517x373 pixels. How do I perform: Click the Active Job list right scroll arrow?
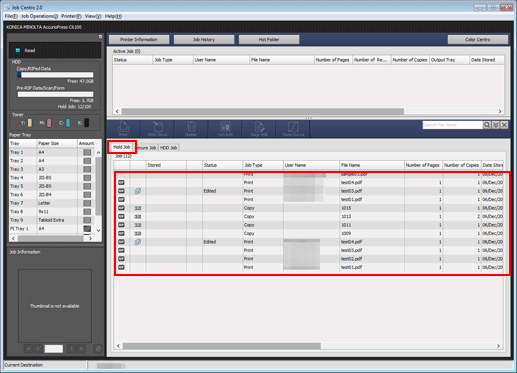500,111
